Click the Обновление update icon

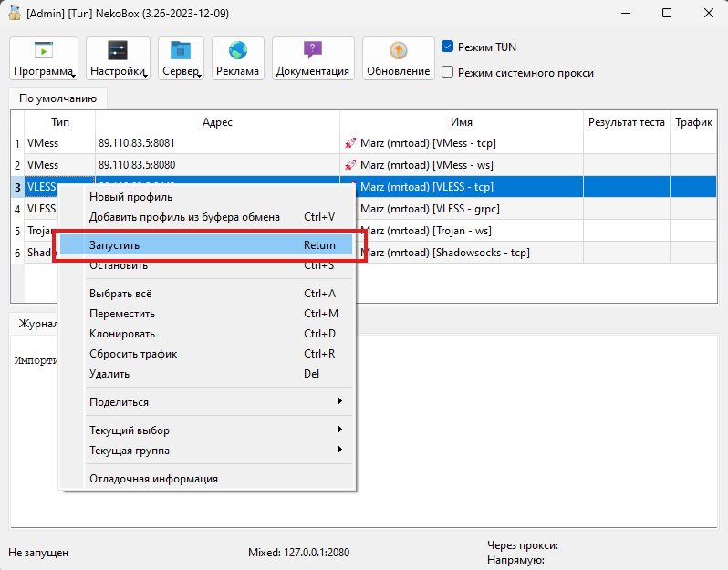coord(398,51)
